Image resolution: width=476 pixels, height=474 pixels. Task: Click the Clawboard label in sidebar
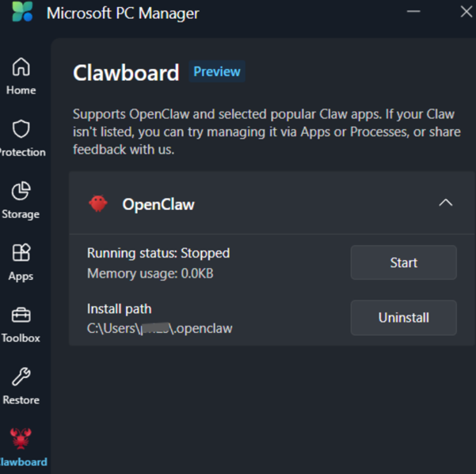click(x=24, y=461)
